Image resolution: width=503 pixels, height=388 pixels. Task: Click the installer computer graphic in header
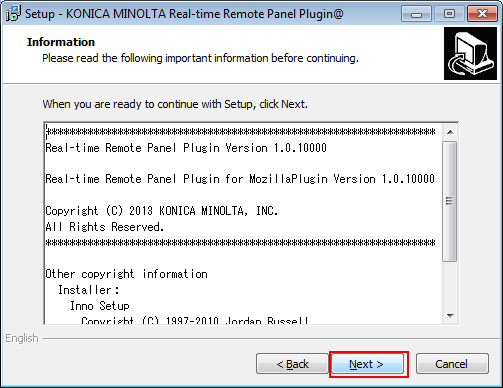pos(470,53)
